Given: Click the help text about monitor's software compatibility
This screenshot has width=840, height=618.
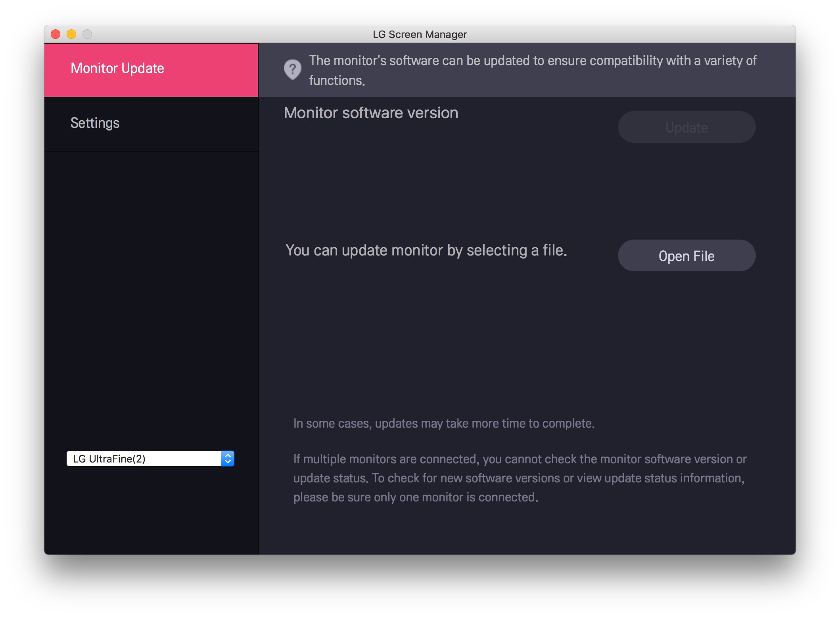Looking at the screenshot, I should [533, 70].
